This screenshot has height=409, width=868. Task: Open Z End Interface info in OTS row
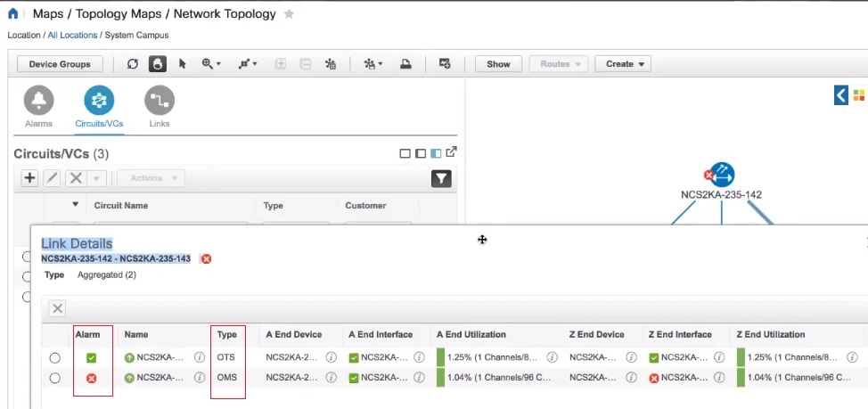[x=718, y=357]
